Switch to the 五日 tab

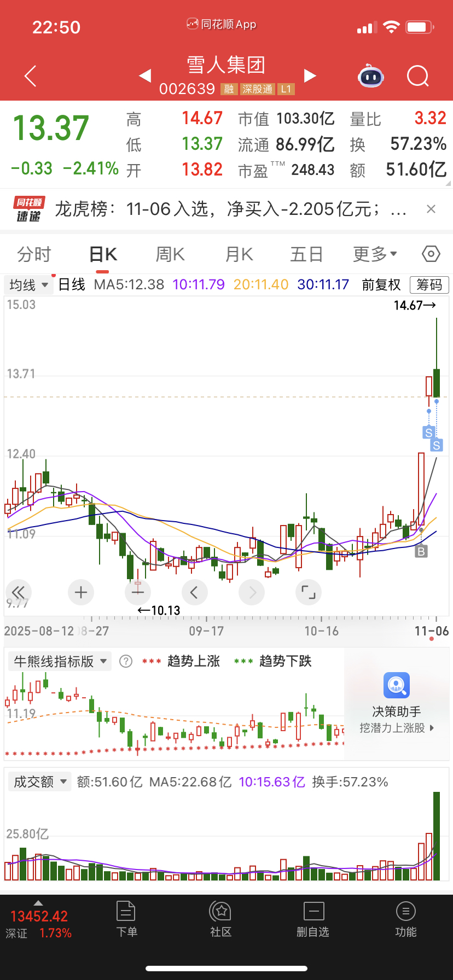306,254
